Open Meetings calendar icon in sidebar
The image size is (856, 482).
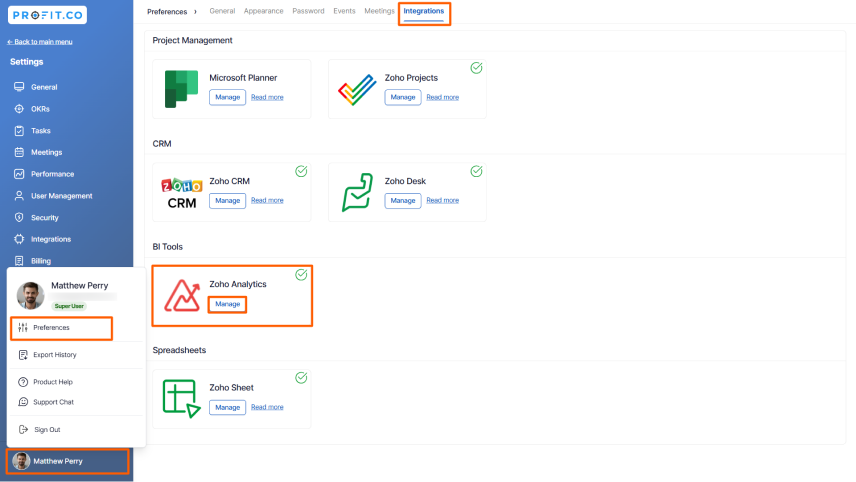coord(19,152)
